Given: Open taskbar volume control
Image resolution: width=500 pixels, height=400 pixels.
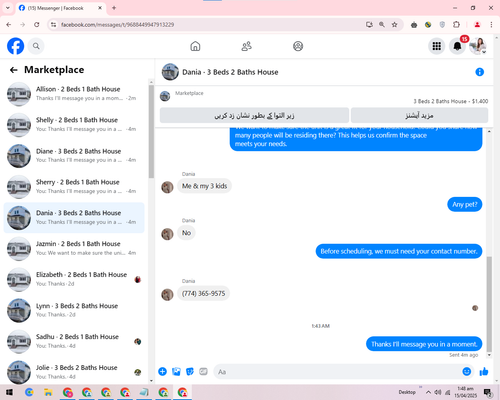Looking at the screenshot, I should [x=438, y=392].
